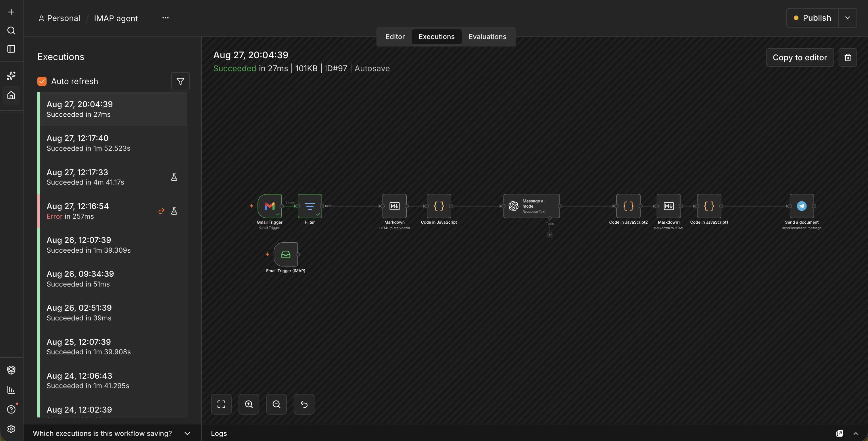Zoom out of the workflow canvas
868x441 pixels.
pos(276,404)
